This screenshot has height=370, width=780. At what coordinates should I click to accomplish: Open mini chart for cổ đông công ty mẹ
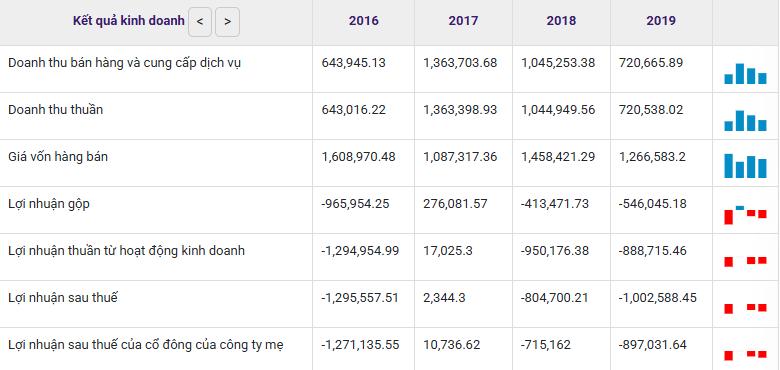tap(745, 355)
